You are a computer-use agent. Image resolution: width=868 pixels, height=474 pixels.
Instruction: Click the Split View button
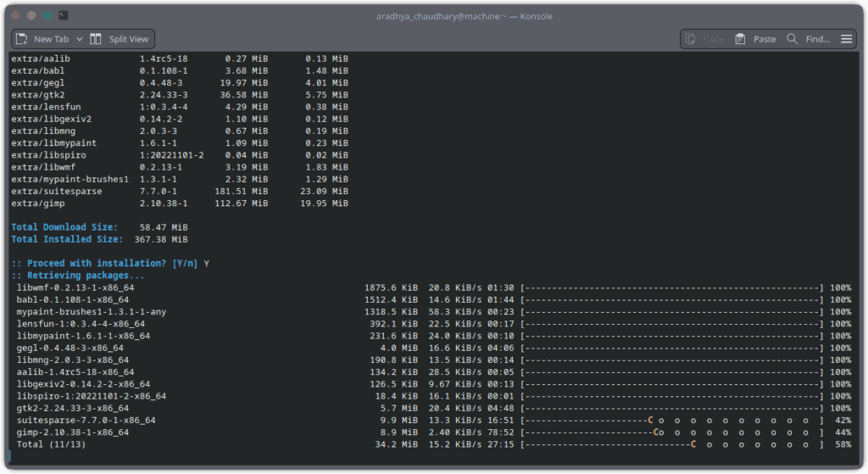click(x=120, y=39)
